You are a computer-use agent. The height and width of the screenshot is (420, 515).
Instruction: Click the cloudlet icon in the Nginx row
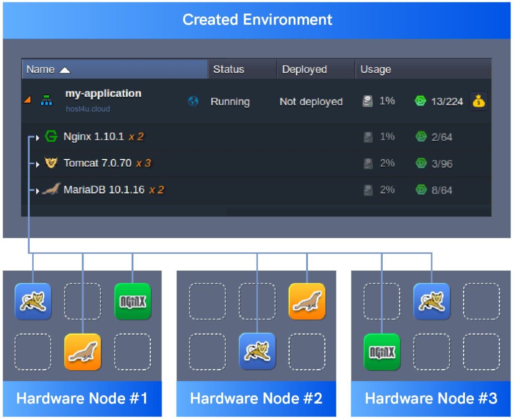point(421,136)
